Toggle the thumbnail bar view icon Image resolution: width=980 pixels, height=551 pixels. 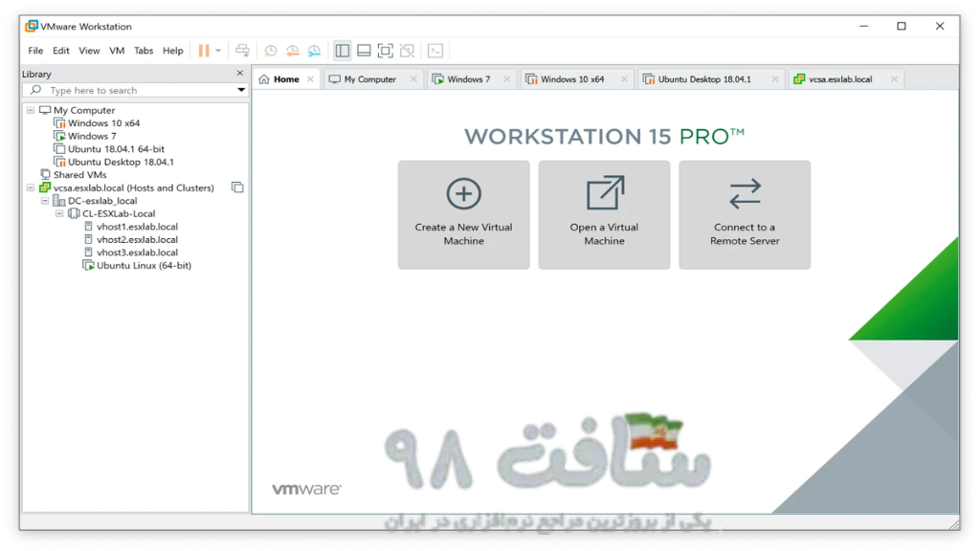pyautogui.click(x=364, y=51)
